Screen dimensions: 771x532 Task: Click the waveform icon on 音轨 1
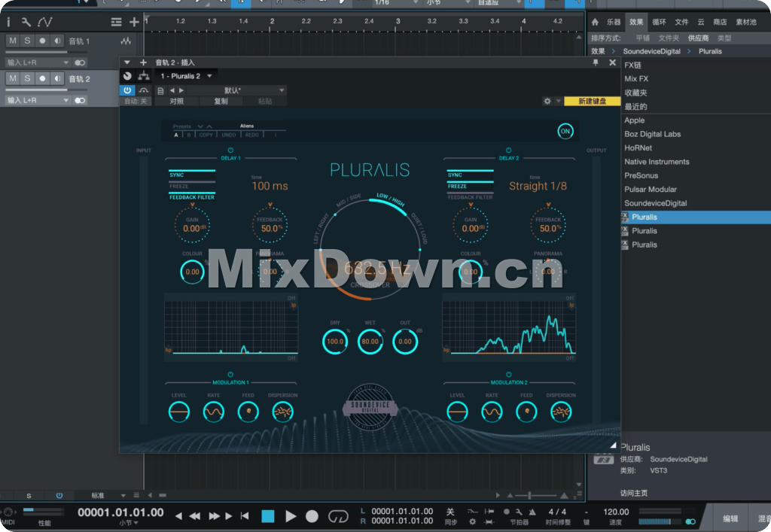[x=126, y=41]
